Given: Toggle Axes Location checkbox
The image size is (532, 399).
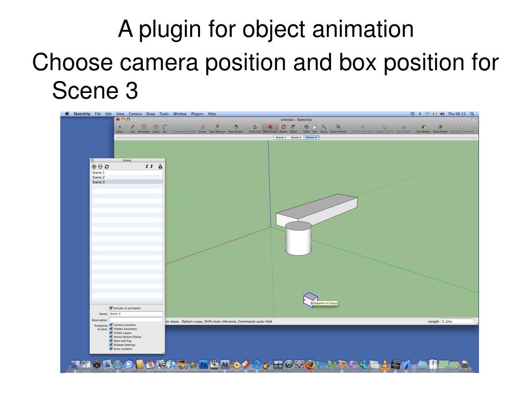Looking at the screenshot, I should tap(111, 349).
